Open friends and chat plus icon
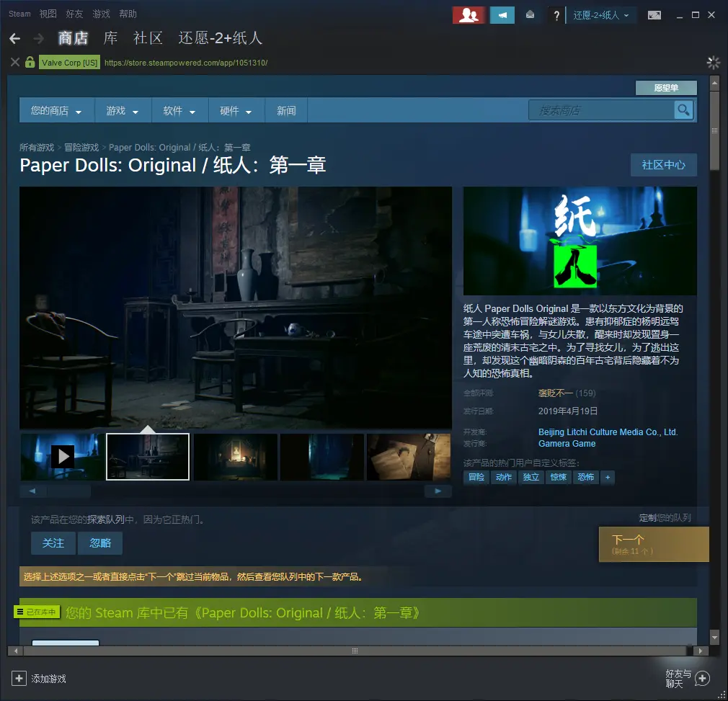This screenshot has height=701, width=728. coord(702,679)
